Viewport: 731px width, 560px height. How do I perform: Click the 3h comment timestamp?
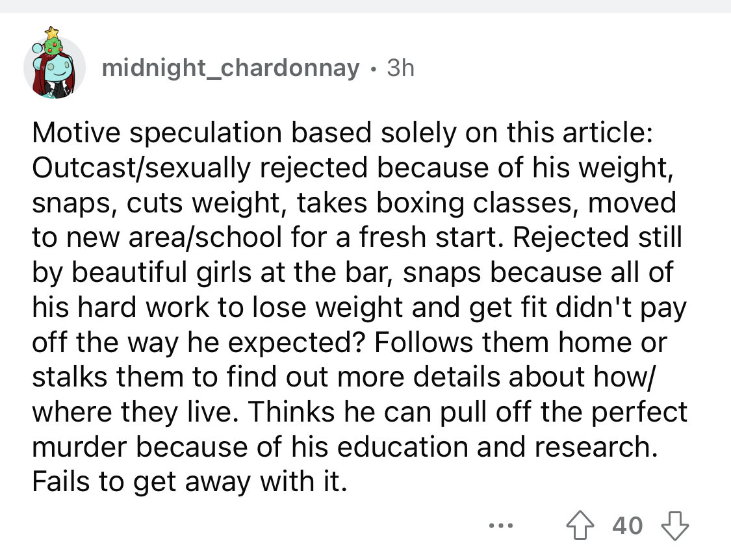pos(400,68)
